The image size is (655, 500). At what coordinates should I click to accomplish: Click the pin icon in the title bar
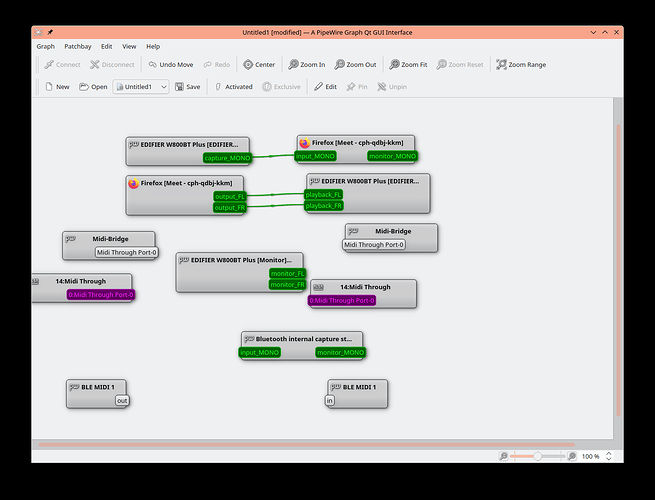click(50, 32)
